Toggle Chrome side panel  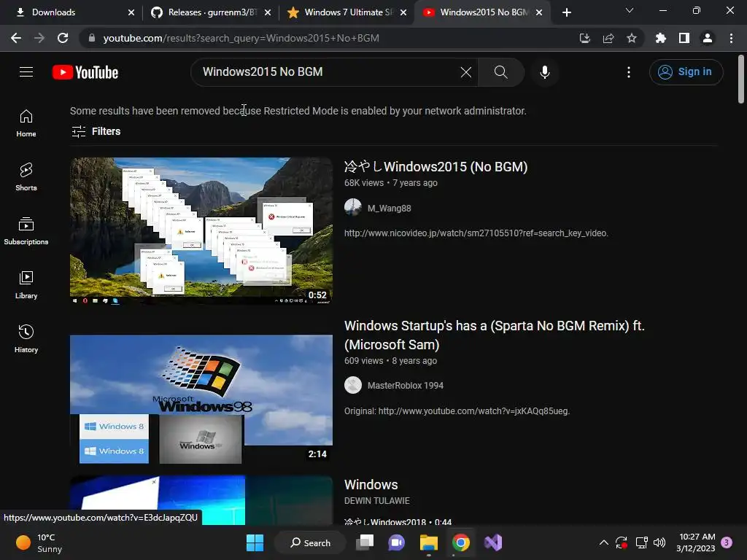pos(684,38)
